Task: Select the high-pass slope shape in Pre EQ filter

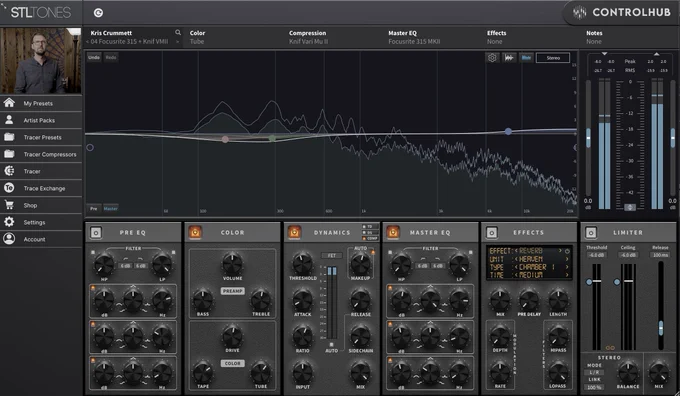Action: coord(126,259)
